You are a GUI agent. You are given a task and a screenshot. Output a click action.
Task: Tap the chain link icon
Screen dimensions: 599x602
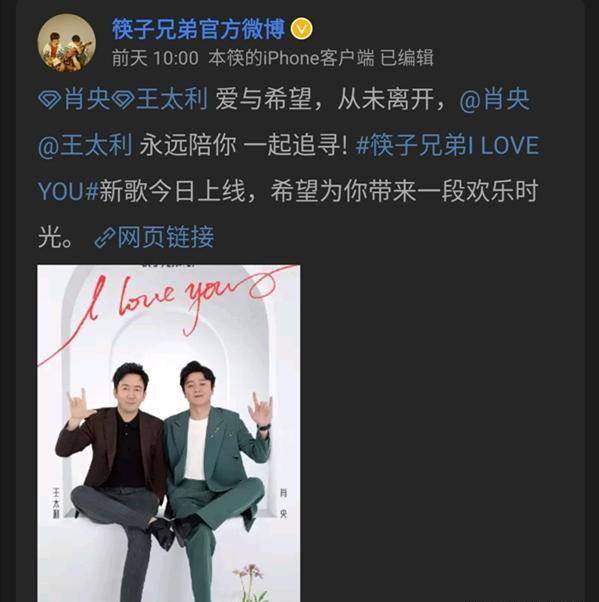(105, 237)
